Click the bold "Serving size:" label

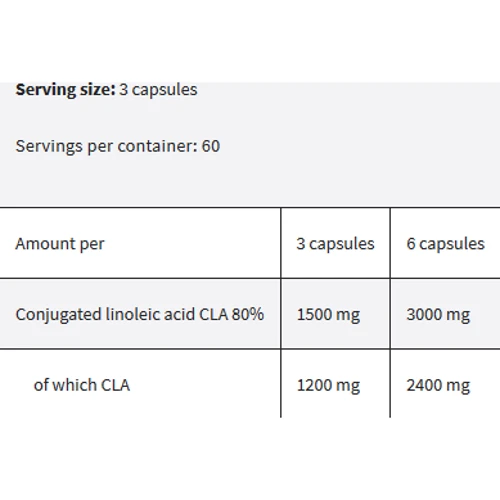65,90
